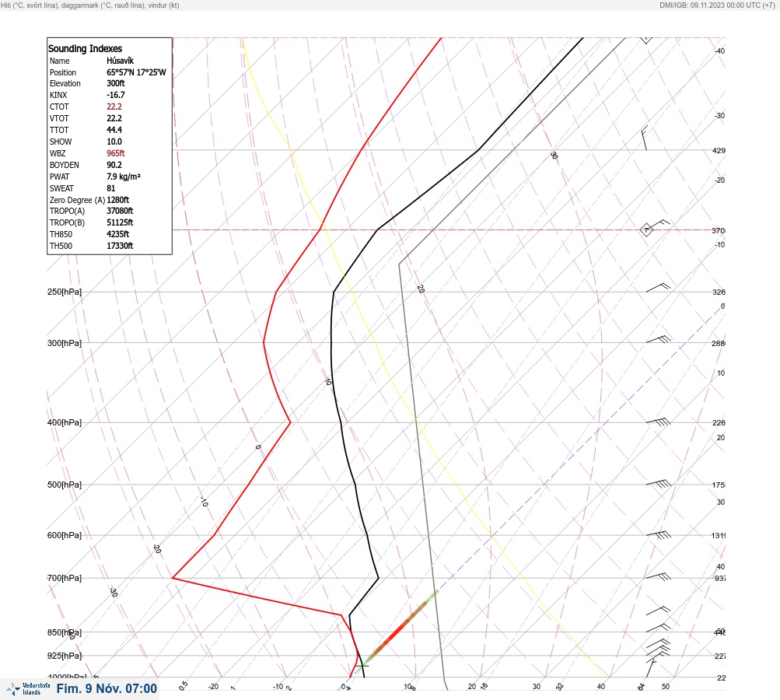Click the '400[hPa]' pressure label
Viewport: 780px width, 700px height.
[x=65, y=422]
